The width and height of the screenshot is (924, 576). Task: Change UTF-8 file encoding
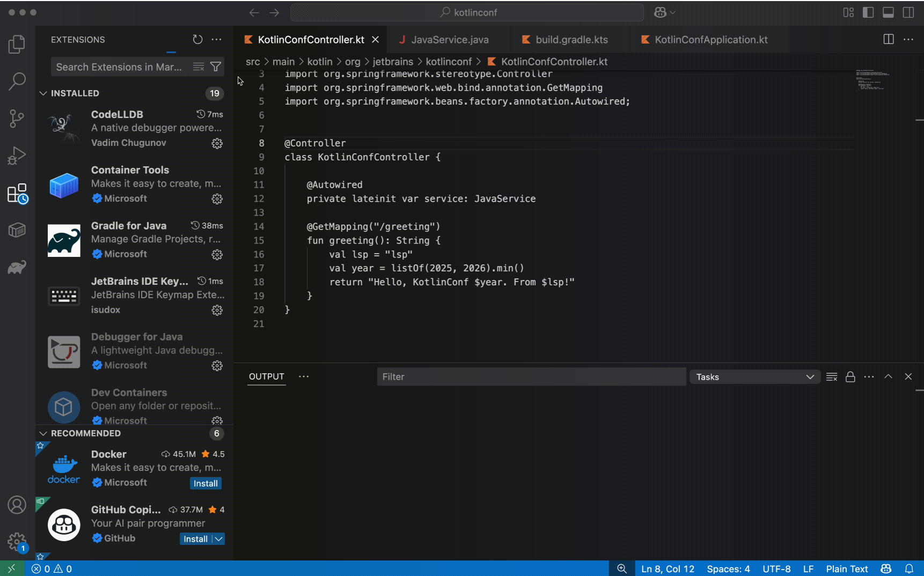776,568
